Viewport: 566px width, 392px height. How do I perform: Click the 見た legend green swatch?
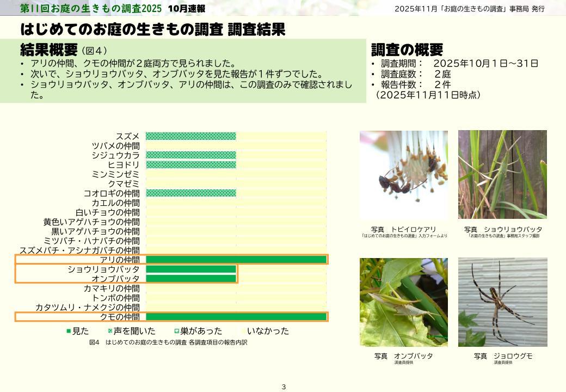point(69,331)
